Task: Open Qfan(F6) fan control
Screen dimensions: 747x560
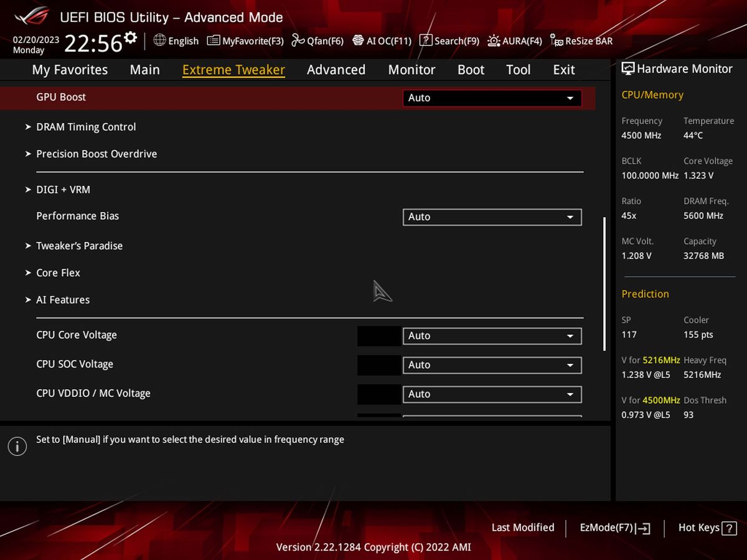Action: point(317,41)
